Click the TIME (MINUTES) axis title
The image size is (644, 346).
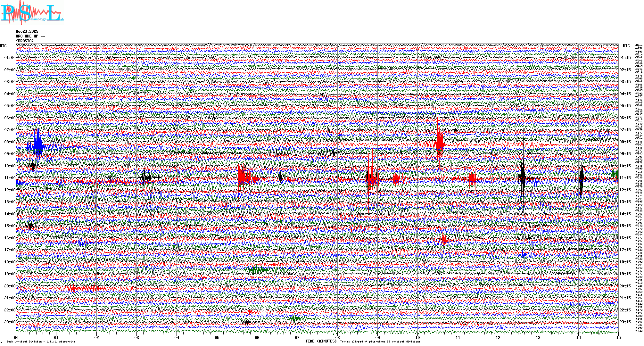321,341
